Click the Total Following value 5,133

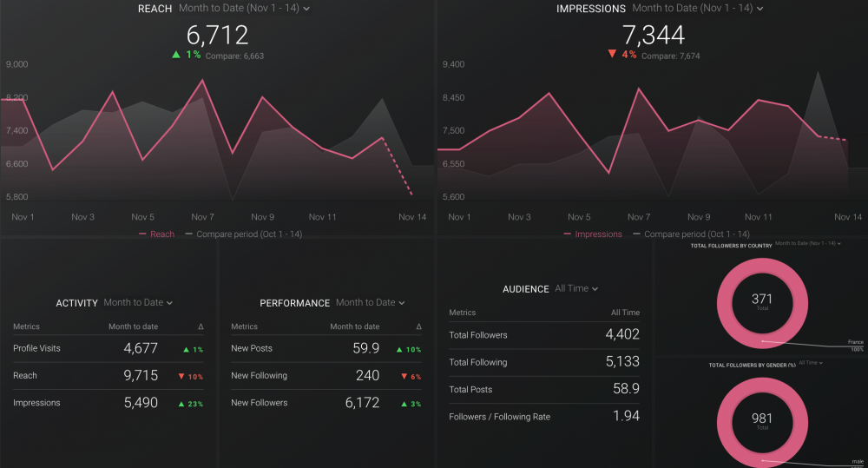622,362
